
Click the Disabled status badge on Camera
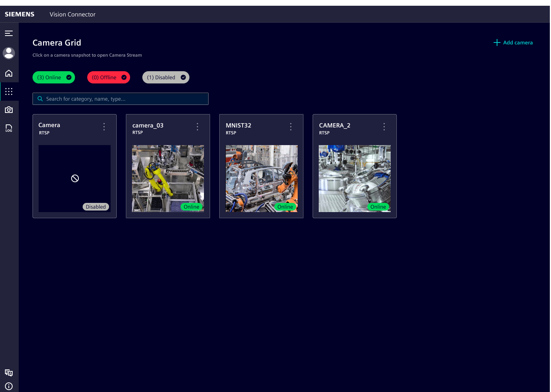coord(96,207)
